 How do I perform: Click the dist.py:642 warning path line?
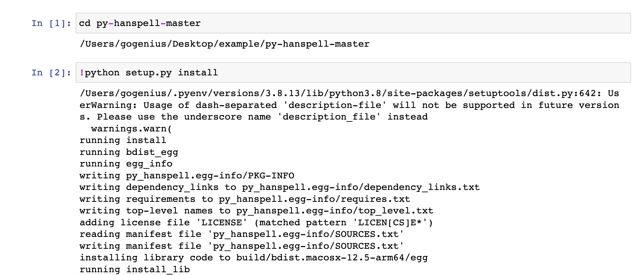pos(349,93)
